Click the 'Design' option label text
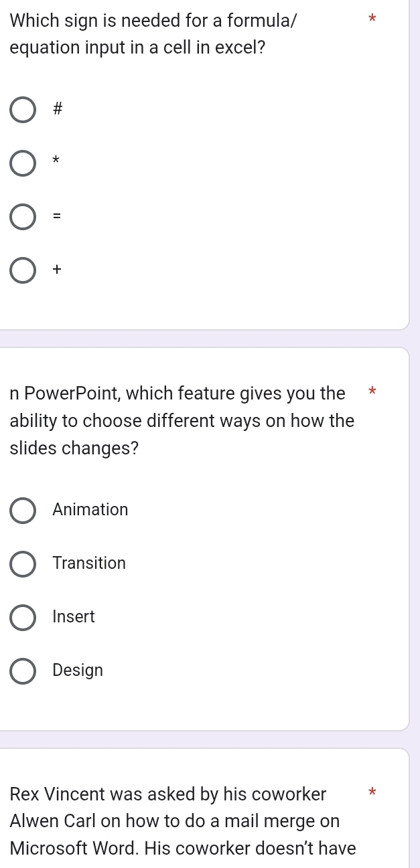This screenshot has height=868, width=420. pos(78,671)
